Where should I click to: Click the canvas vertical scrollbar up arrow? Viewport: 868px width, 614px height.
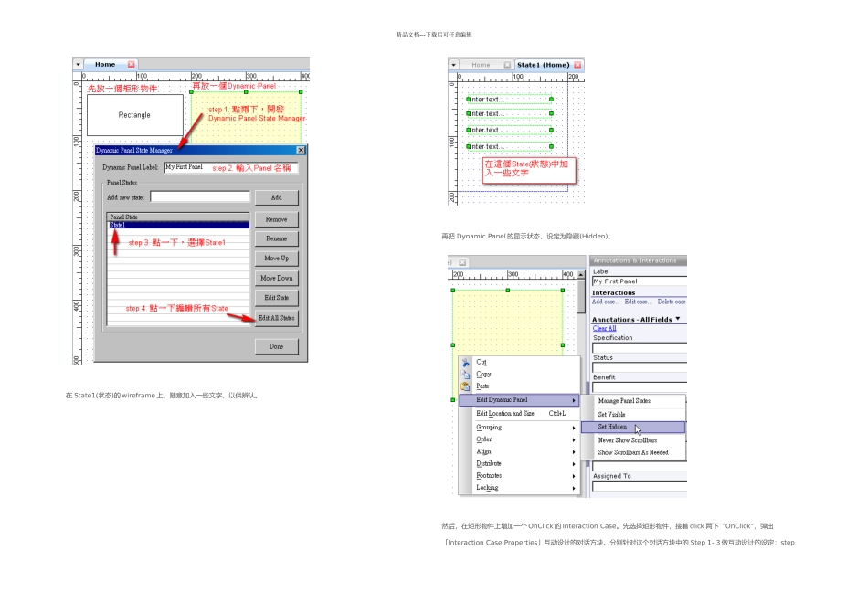tap(580, 274)
